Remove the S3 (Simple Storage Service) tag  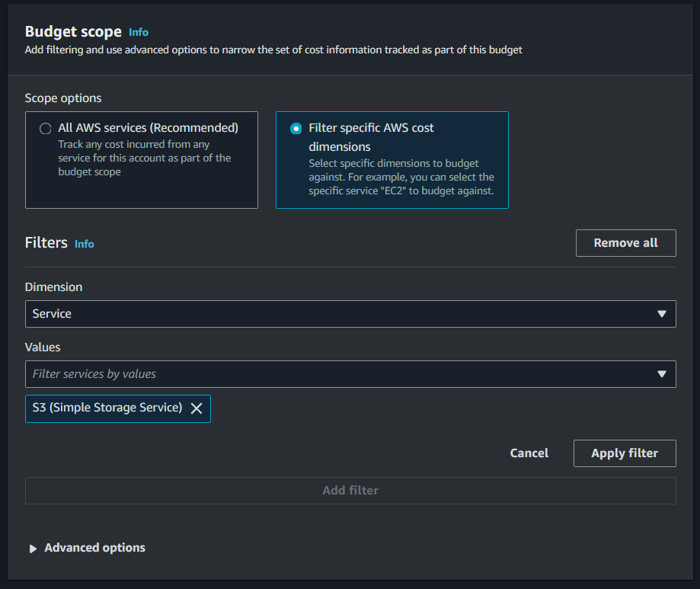tap(197, 408)
